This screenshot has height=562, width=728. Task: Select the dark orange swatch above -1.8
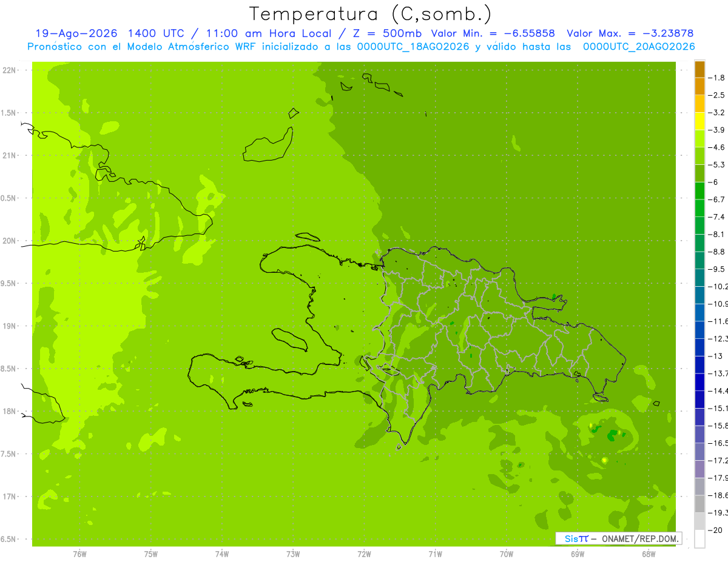point(699,69)
